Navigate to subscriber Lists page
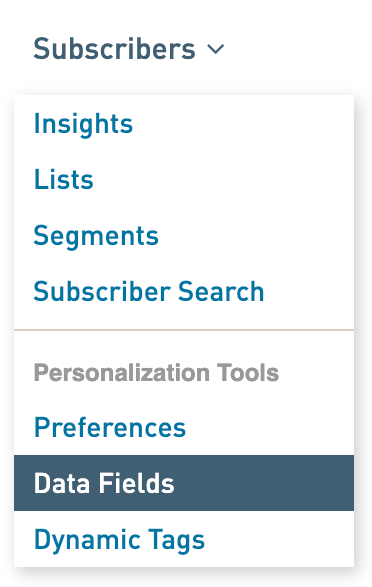The height and width of the screenshot is (587, 372). pos(63,179)
